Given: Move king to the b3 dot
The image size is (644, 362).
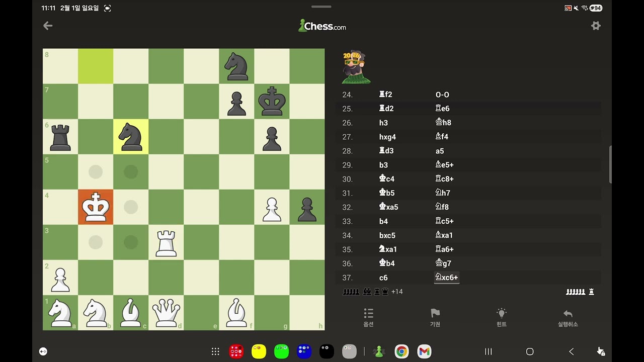Looking at the screenshot, I should 96,242.
